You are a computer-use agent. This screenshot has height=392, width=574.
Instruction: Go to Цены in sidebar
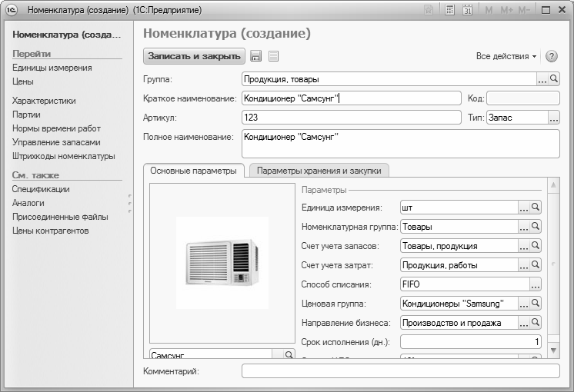click(22, 81)
